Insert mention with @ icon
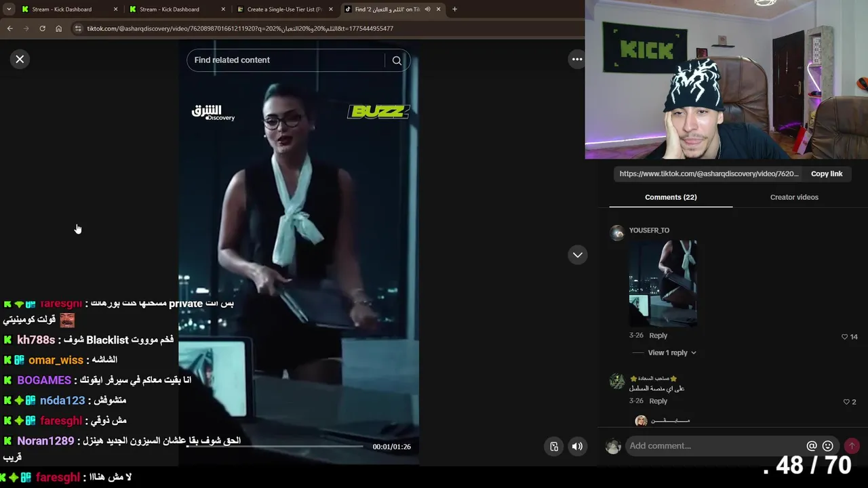This screenshot has width=868, height=488. pos(812,446)
